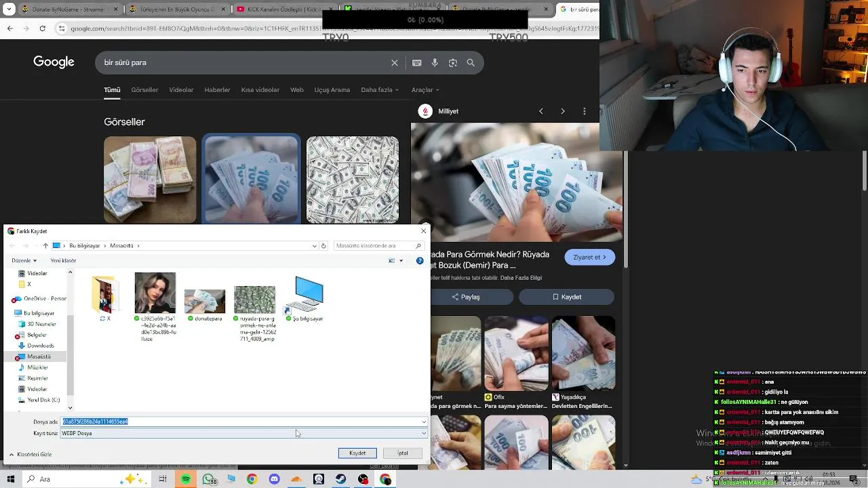868x488 pixels.
Task: Open Cloudflare app icon on taskbar
Action: [x=296, y=479]
